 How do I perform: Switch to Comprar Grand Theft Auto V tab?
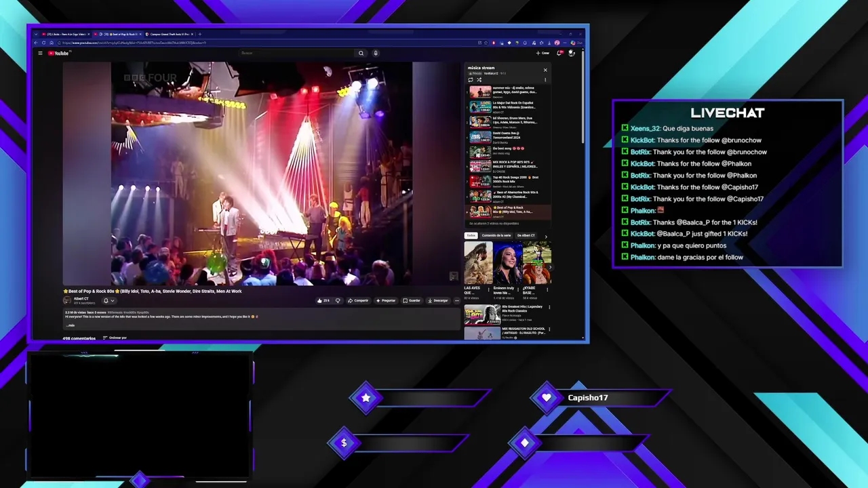pos(168,34)
